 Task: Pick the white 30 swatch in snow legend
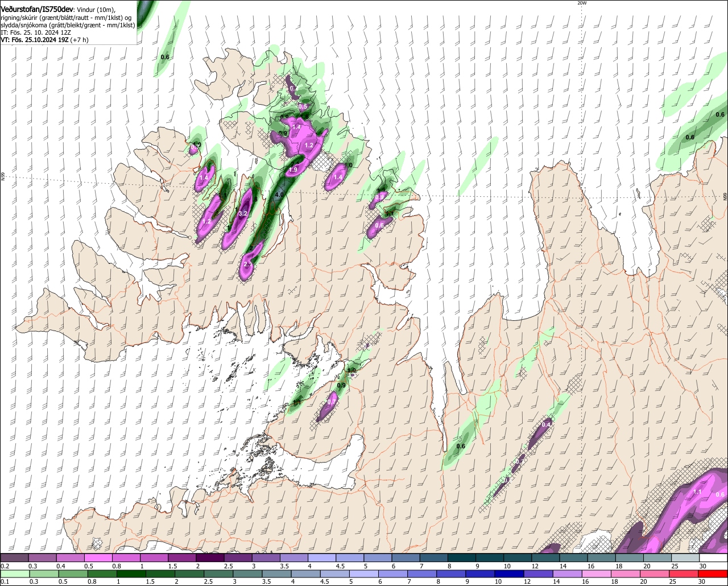point(713,558)
